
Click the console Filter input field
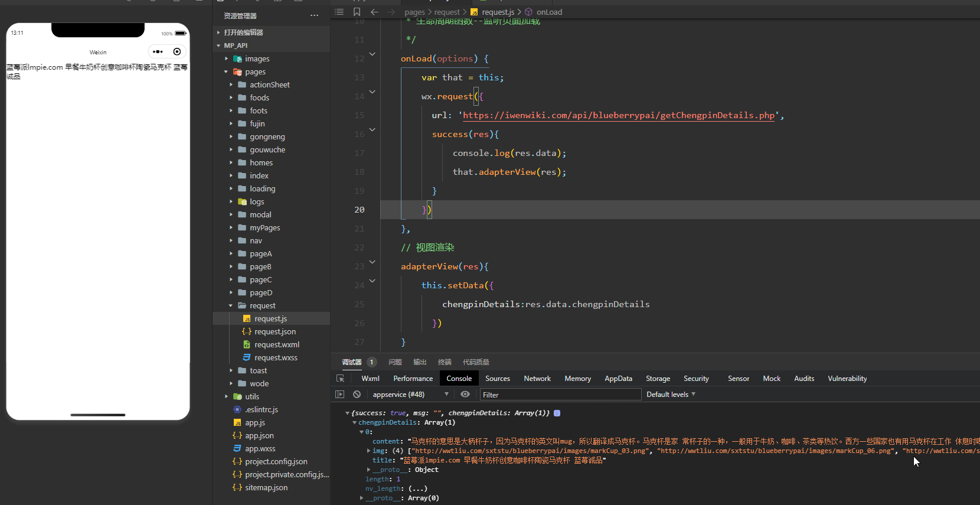coord(560,395)
